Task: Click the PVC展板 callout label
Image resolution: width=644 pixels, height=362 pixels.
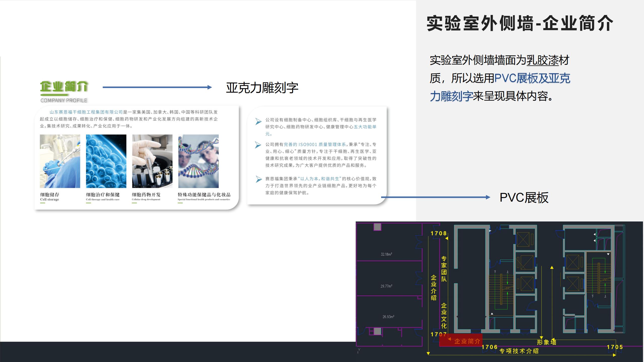Action: pyautogui.click(x=524, y=198)
